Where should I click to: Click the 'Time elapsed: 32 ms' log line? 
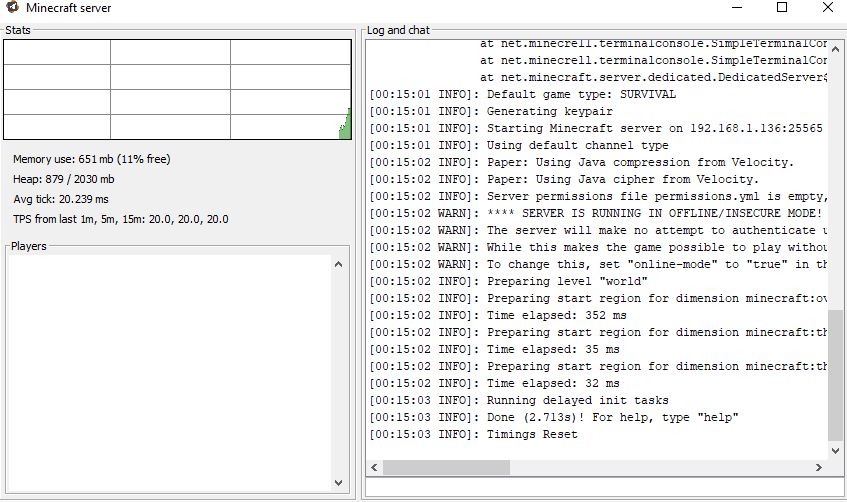pos(494,383)
